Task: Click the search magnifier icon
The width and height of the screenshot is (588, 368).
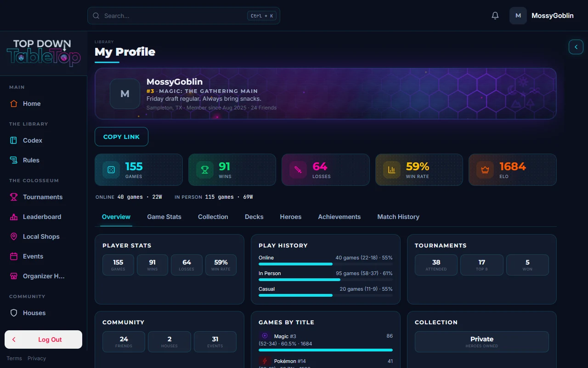Action: tap(96, 16)
